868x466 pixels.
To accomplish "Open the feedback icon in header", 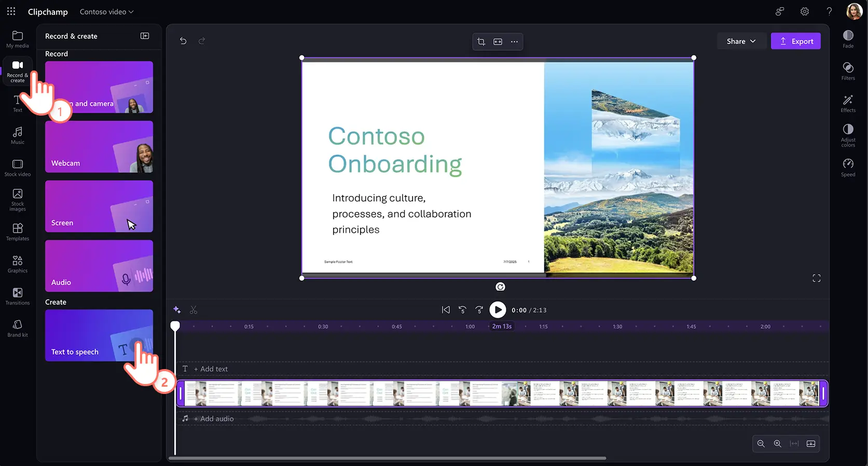I will pos(779,11).
